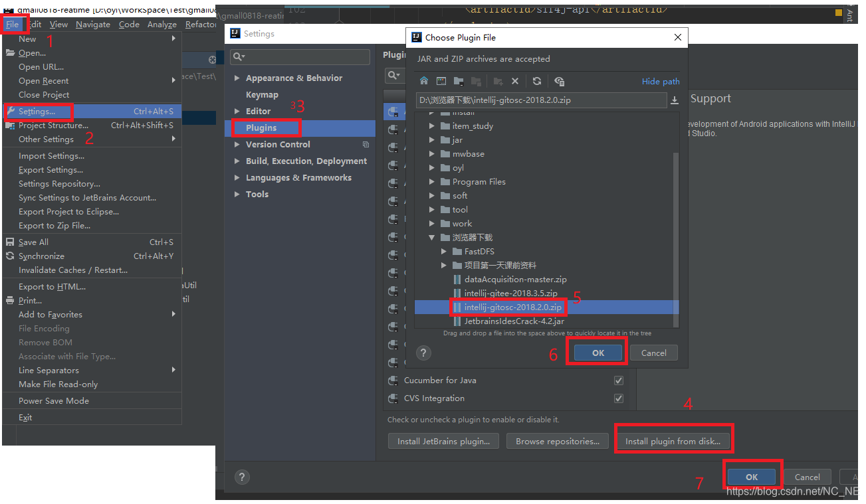Screen dimensions: 866x504
Task: Click Cancel button in Settings dialog
Action: [x=807, y=477]
